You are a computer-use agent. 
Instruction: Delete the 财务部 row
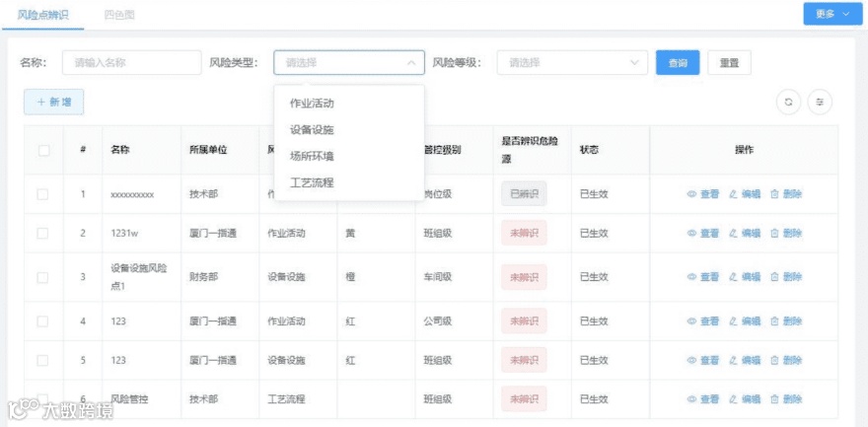coord(786,277)
